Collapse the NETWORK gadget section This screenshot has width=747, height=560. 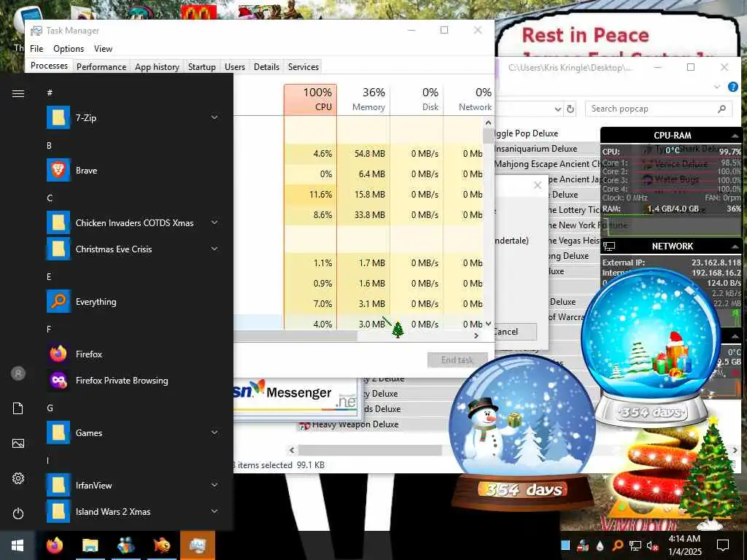pos(735,246)
